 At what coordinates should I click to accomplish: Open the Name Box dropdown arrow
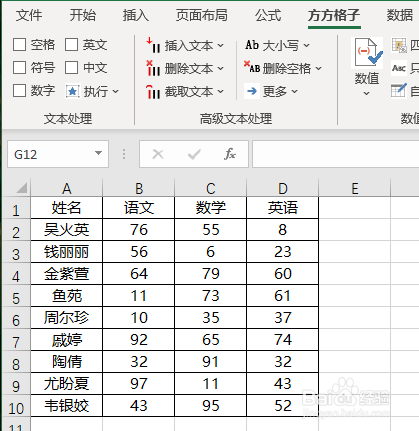[98, 153]
